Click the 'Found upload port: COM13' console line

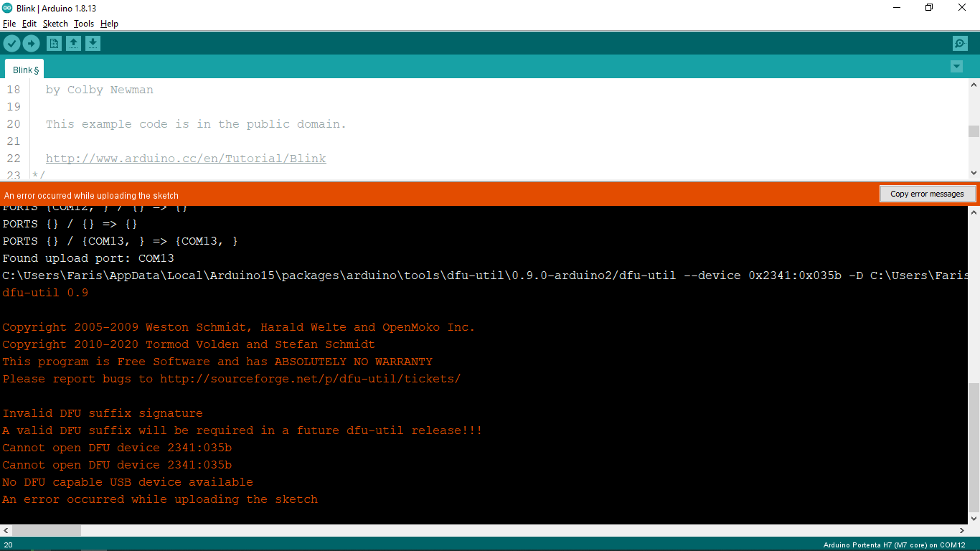88,258
